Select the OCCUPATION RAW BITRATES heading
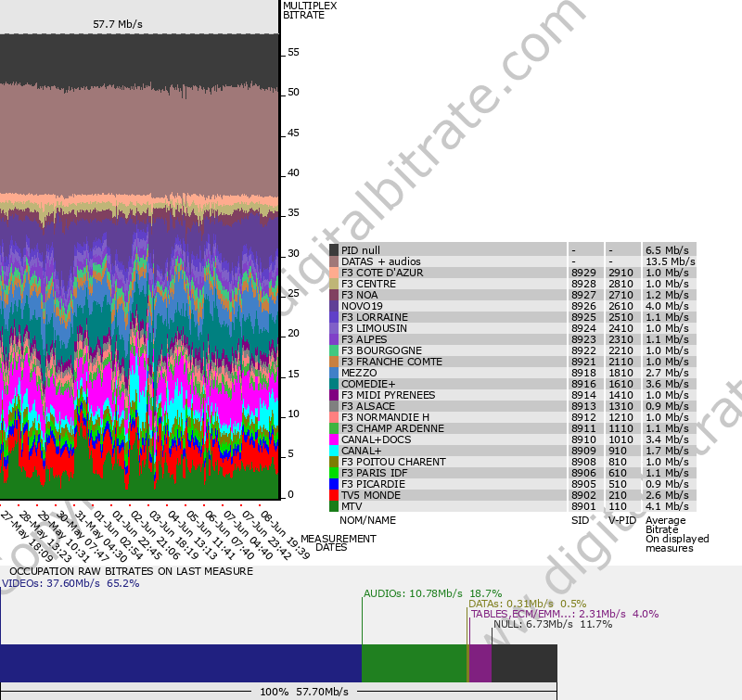742x700 pixels. pyautogui.click(x=131, y=571)
